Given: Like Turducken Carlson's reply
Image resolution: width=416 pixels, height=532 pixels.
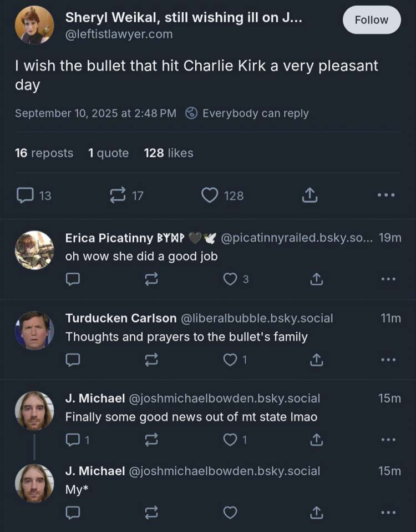Looking at the screenshot, I should 230,360.
